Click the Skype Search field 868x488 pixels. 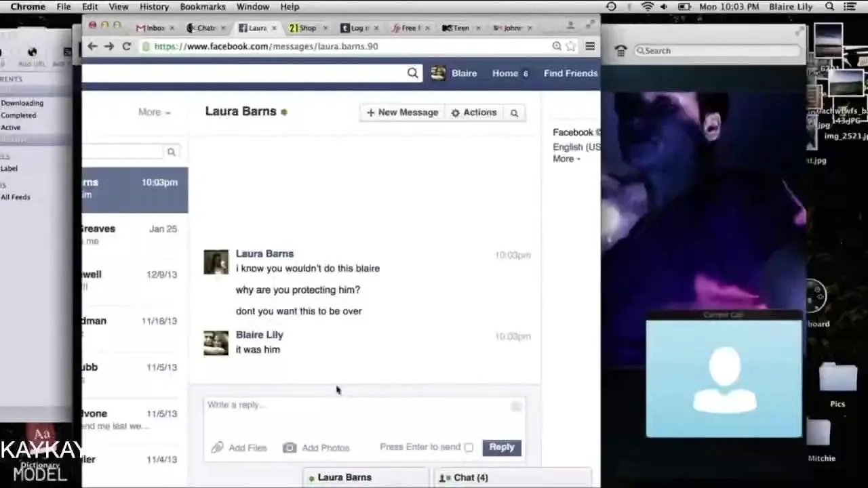[x=717, y=51]
